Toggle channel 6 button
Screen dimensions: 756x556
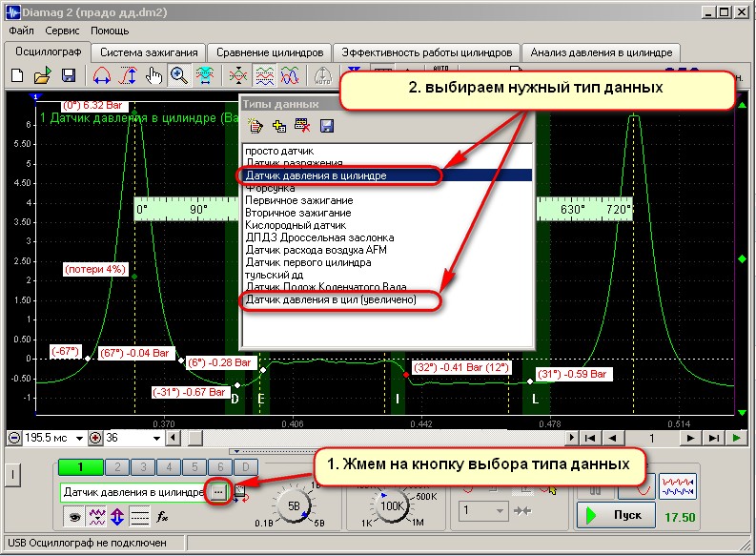[x=220, y=466]
